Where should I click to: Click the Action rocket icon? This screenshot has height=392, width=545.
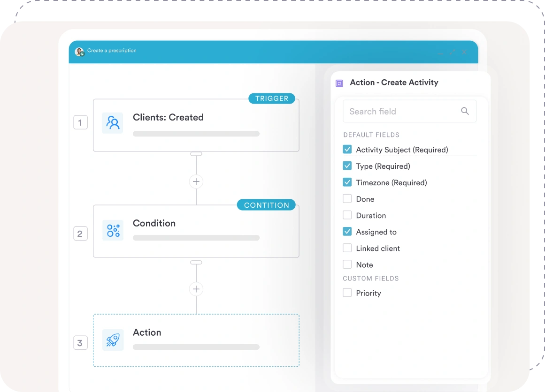pos(113,340)
